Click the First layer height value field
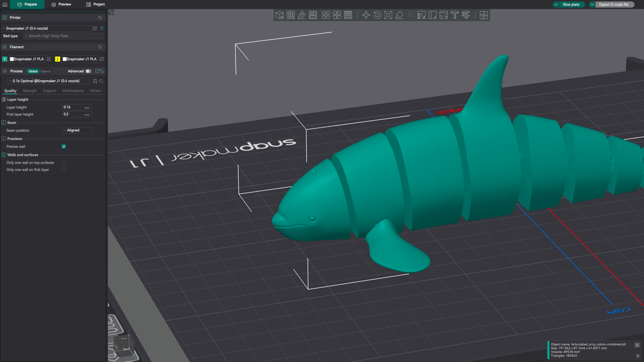 [77, 114]
